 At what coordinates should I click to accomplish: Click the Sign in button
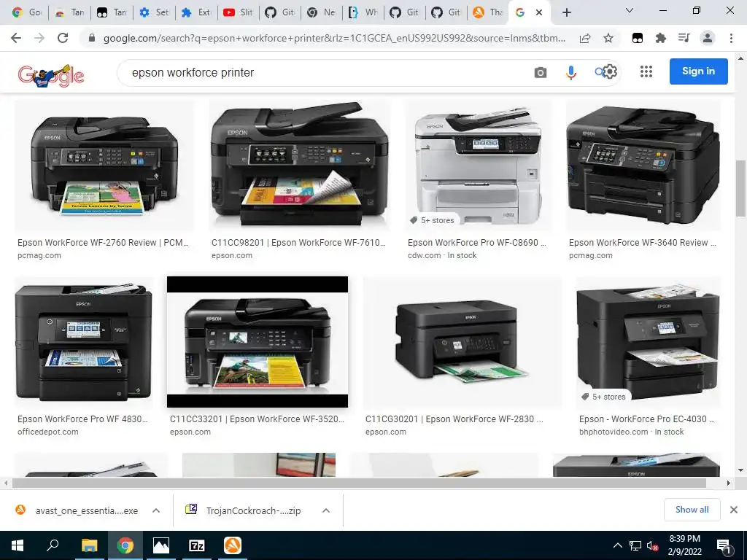[x=698, y=71]
